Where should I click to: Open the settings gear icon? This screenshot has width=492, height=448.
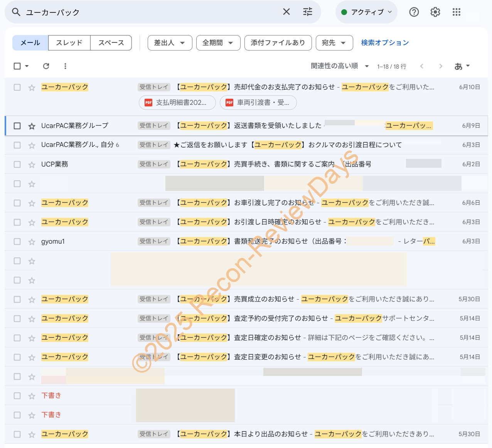coord(435,12)
